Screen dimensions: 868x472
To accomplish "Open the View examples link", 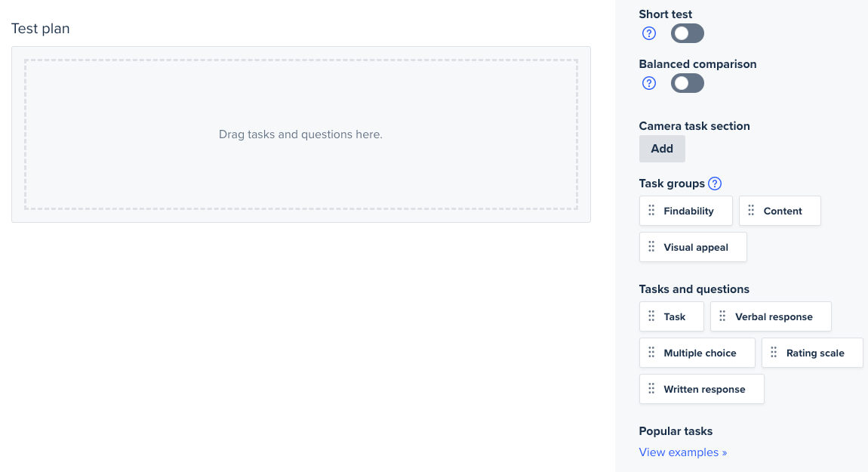I will (683, 452).
